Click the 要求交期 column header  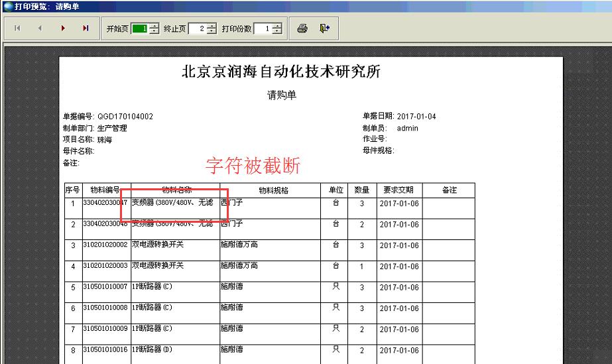(398, 190)
